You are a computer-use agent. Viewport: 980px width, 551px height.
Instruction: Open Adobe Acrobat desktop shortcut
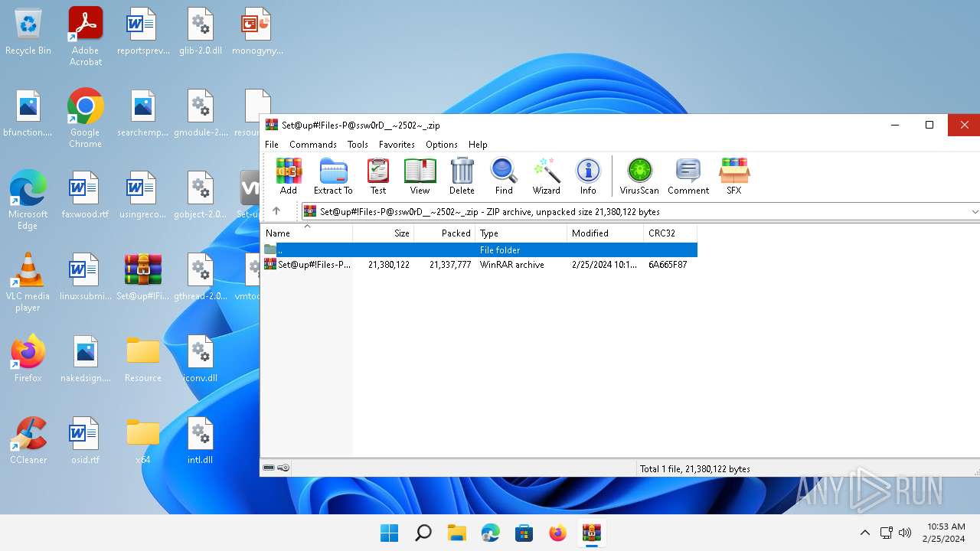coord(85,37)
